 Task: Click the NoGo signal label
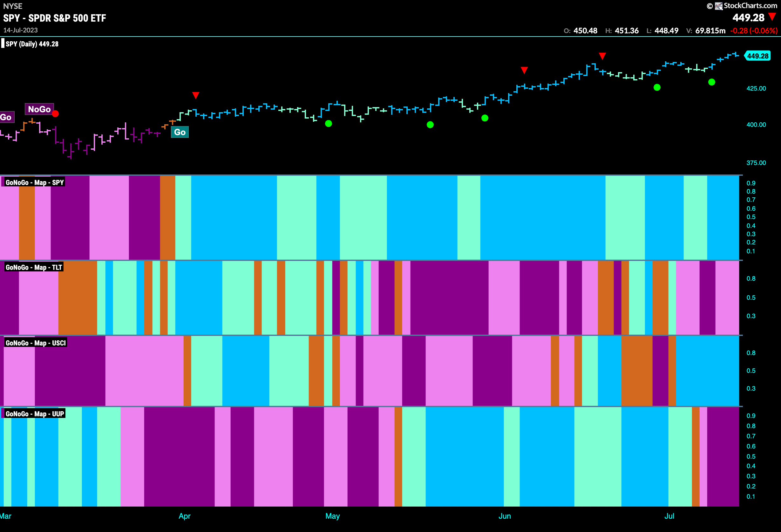(39, 109)
